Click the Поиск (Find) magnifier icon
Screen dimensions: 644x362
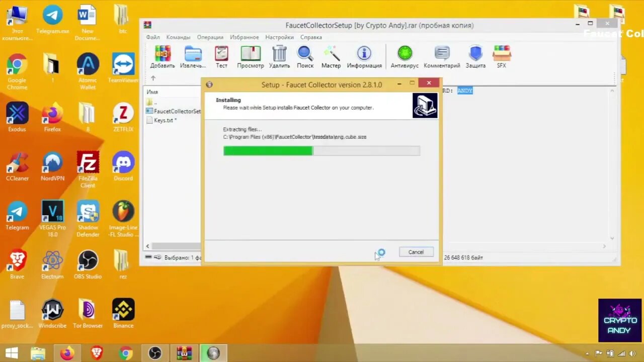pyautogui.click(x=305, y=57)
